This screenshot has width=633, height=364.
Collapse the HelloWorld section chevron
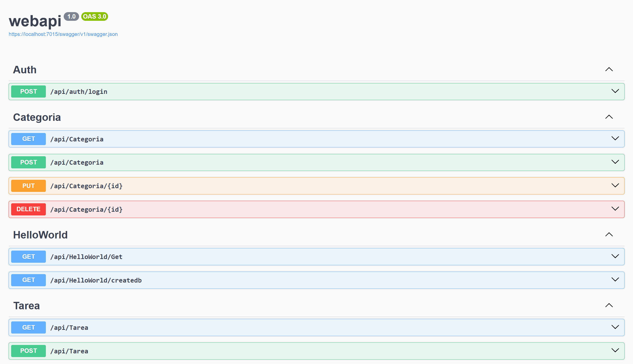point(609,234)
